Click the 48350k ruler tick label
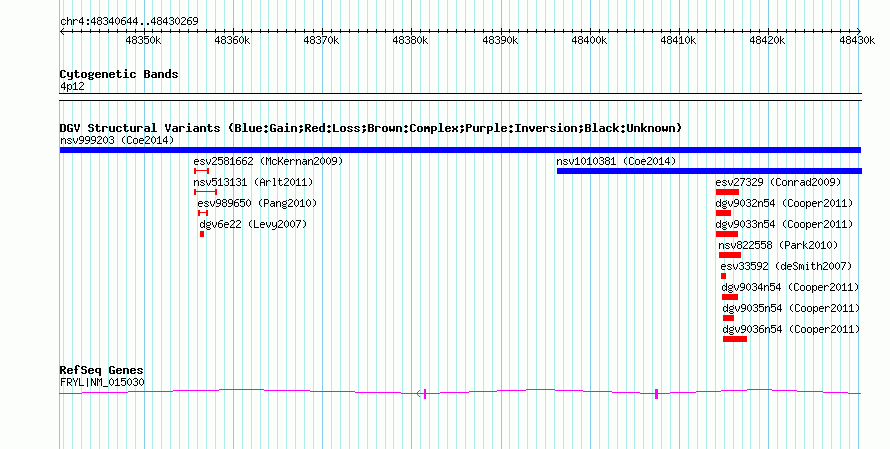This screenshot has height=449, width=890. point(143,40)
